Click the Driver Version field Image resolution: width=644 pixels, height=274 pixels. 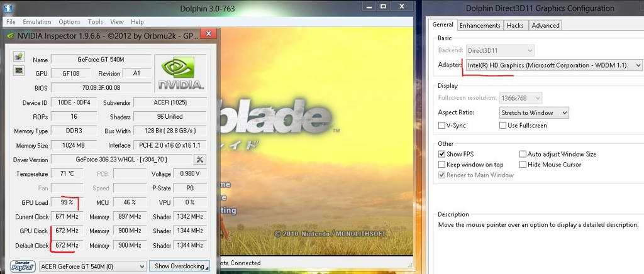point(121,160)
